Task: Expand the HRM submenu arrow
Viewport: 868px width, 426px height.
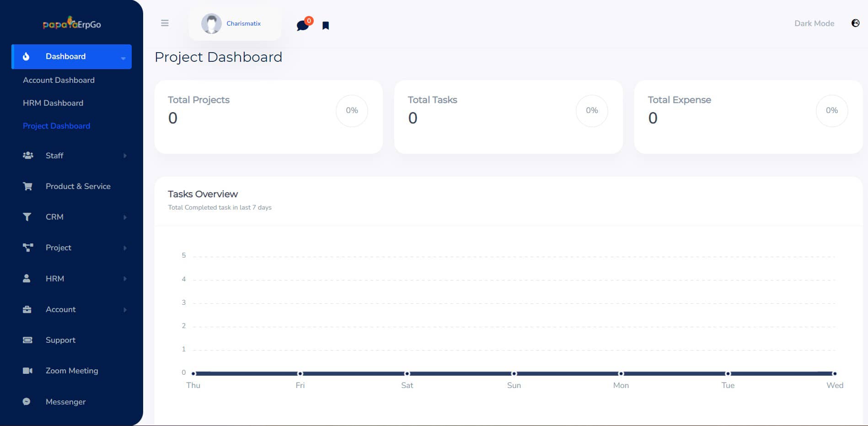Action: 125,279
